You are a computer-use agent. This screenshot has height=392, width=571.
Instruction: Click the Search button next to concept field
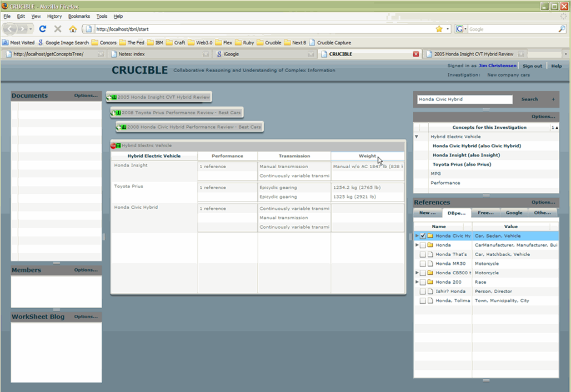coord(529,99)
